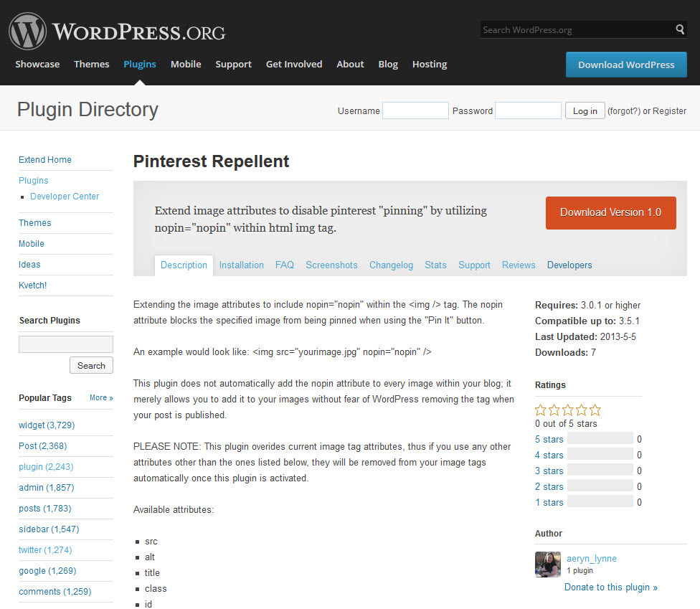Click the first rating star
Image resolution: width=700 pixels, height=609 pixels.
[x=541, y=410]
